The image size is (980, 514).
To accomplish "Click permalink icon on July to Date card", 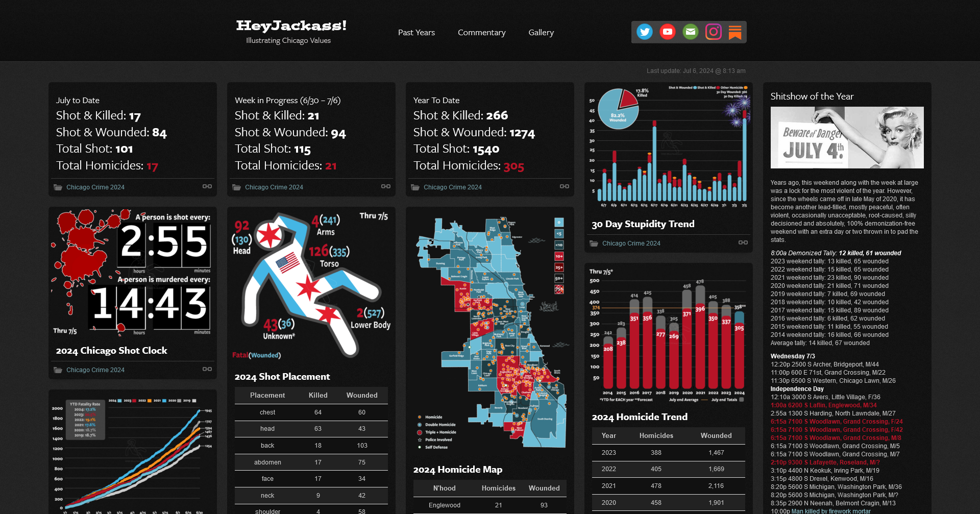I will 207,186.
